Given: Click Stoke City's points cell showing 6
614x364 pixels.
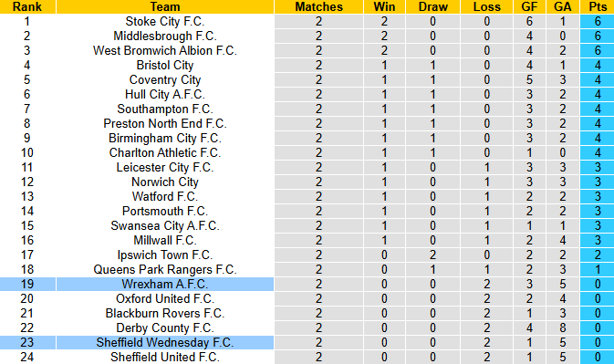Looking at the screenshot, I should pyautogui.click(x=598, y=21).
